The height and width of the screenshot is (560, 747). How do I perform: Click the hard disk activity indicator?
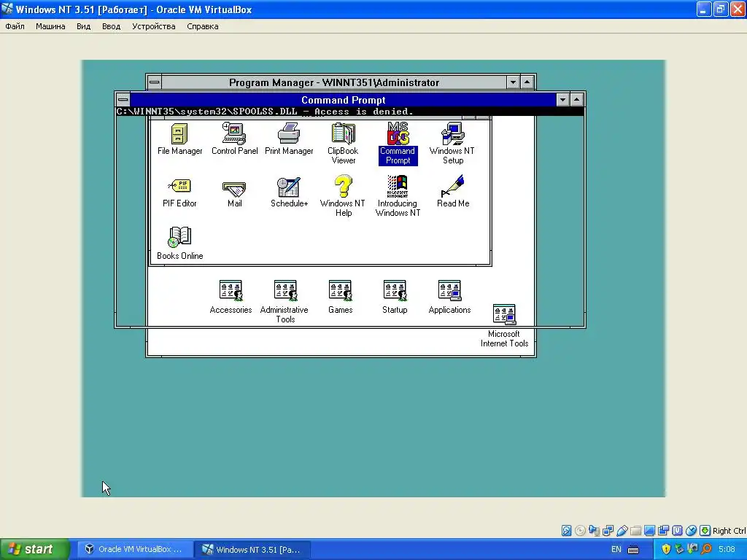(x=566, y=531)
